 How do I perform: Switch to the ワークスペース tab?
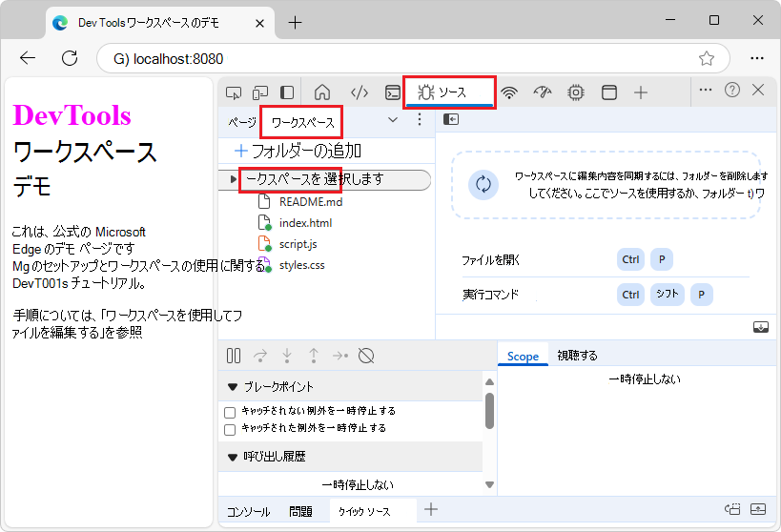(x=302, y=122)
